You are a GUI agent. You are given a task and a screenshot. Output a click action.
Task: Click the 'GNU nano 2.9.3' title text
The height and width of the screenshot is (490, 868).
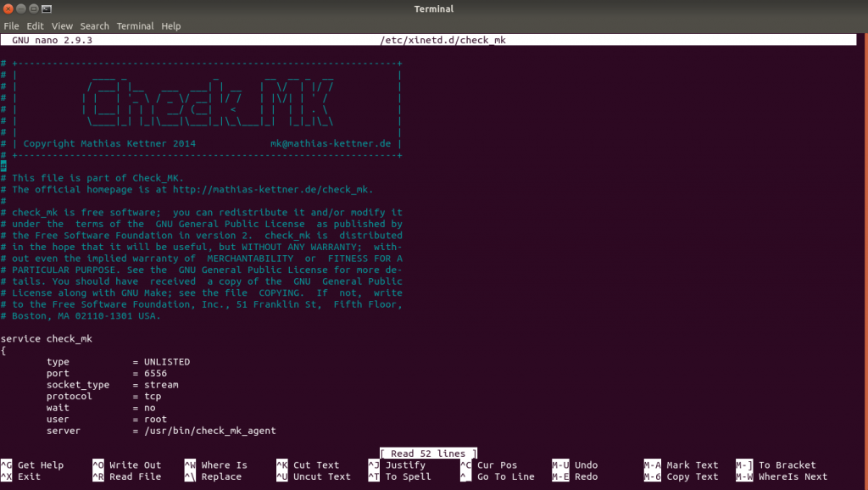(52, 40)
